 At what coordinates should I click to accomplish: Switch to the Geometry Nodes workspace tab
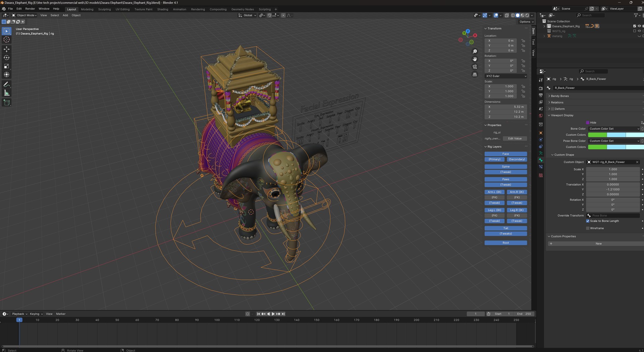click(243, 9)
